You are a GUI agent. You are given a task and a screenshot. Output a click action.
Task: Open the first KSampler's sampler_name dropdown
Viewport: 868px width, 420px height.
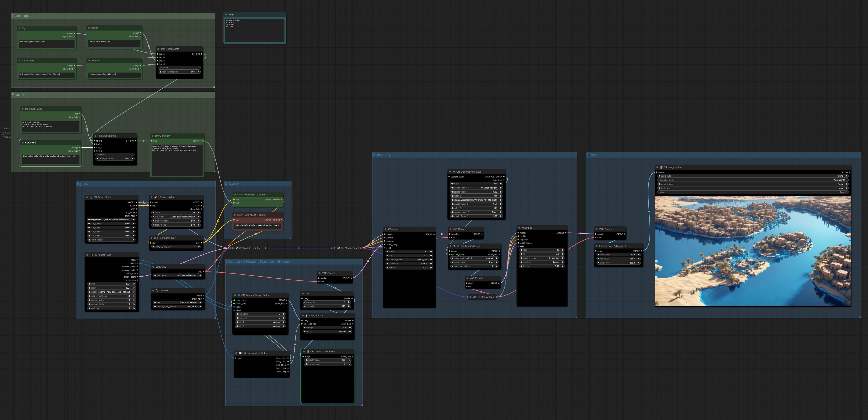[x=409, y=260]
